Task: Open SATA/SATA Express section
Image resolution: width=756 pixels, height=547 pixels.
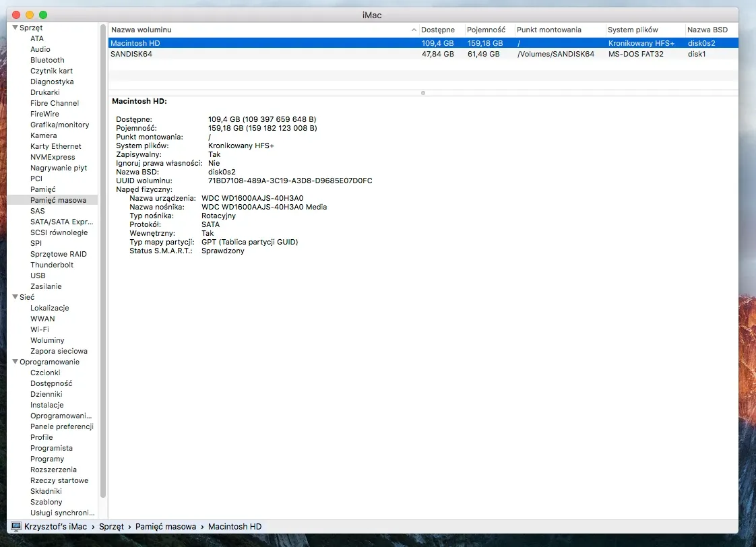Action: [x=62, y=222]
